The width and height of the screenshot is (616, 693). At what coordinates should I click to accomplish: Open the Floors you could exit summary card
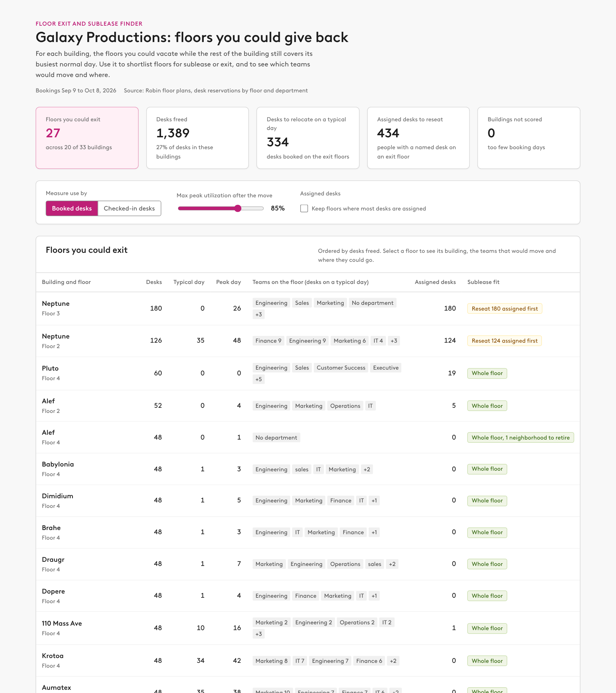coord(87,138)
